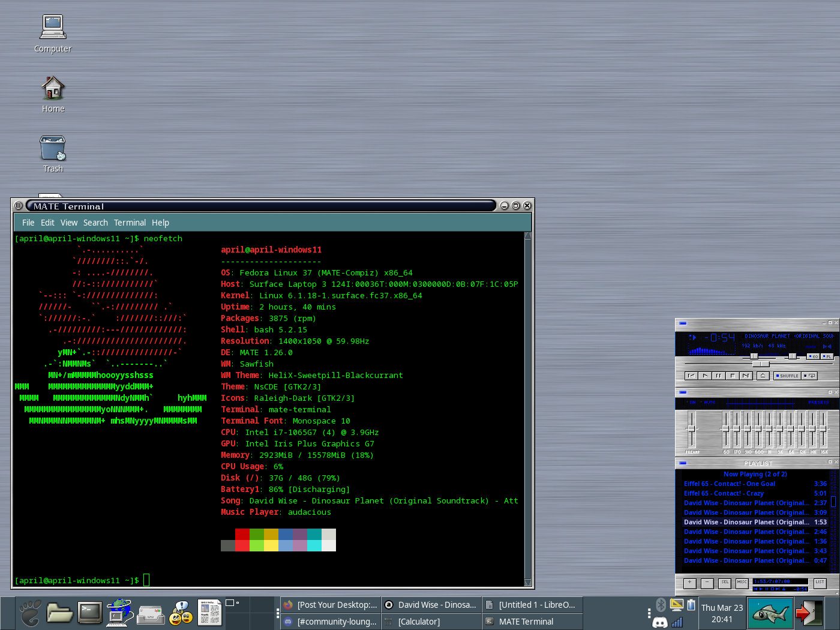Select 'Eiffel 65 - Contact! - One Goal' track
Image resolution: width=840 pixels, height=630 pixels.
pos(755,484)
